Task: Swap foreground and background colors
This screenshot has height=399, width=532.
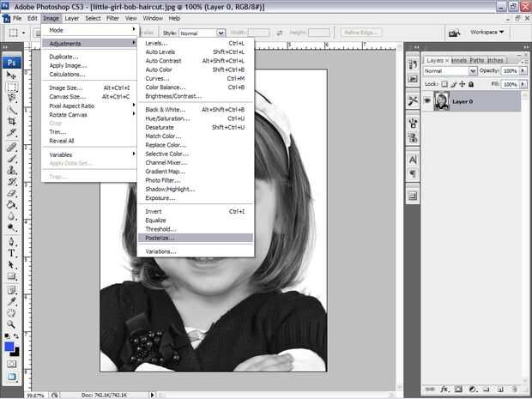Action: click(16, 336)
